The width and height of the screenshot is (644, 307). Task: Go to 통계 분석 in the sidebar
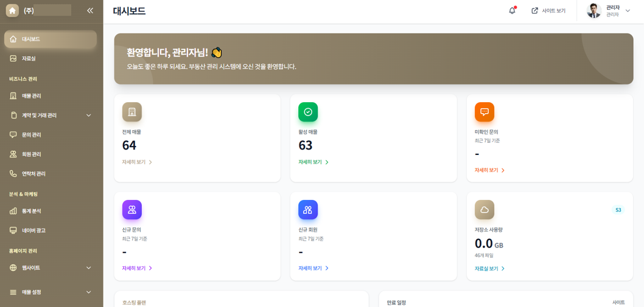[32, 211]
